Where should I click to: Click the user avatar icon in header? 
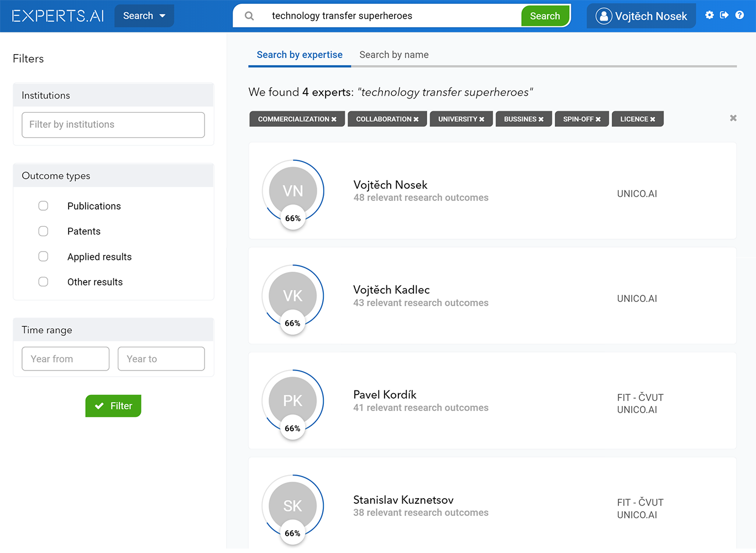(604, 16)
